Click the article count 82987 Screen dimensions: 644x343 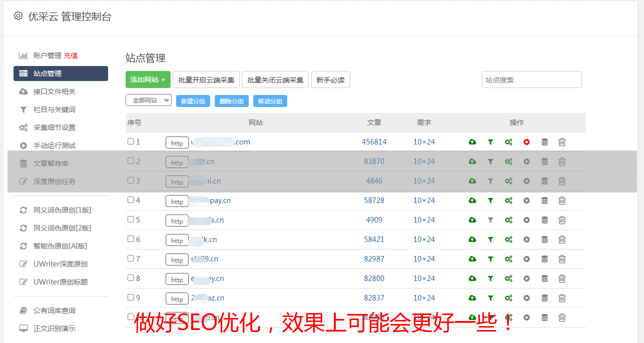374,259
